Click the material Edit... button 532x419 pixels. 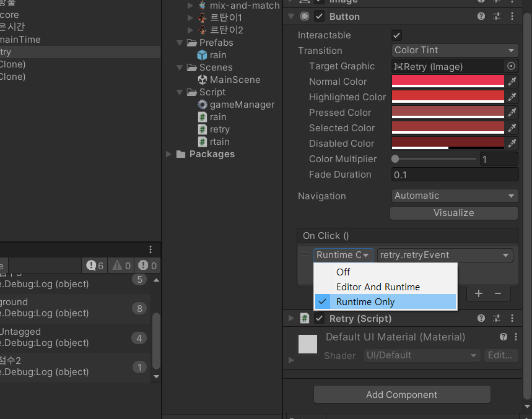(x=500, y=355)
